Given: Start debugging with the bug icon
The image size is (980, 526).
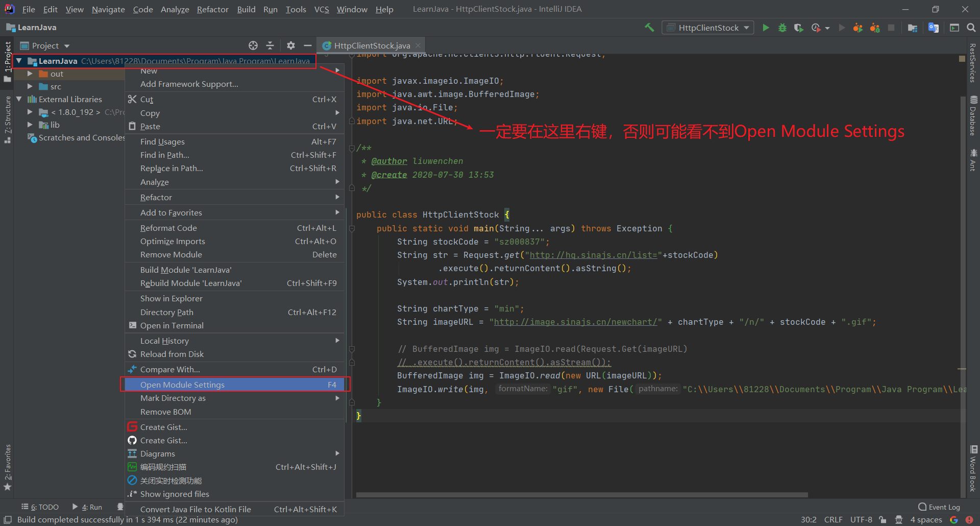Looking at the screenshot, I should point(782,28).
